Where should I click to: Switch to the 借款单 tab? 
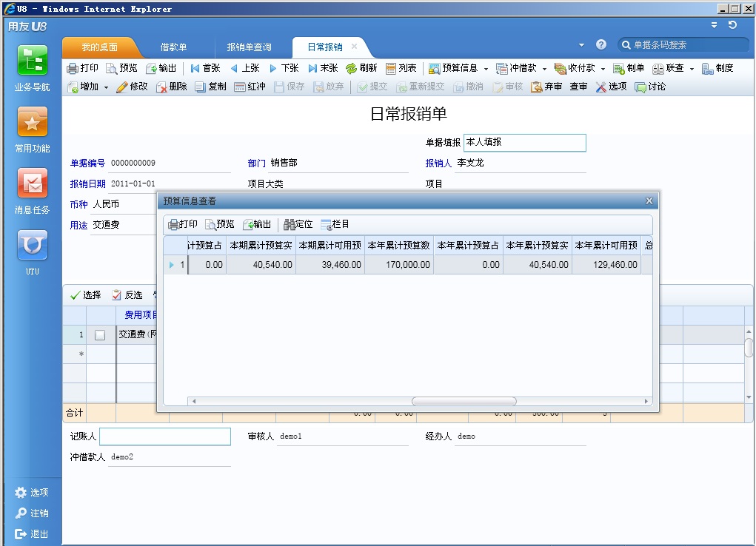tap(173, 47)
